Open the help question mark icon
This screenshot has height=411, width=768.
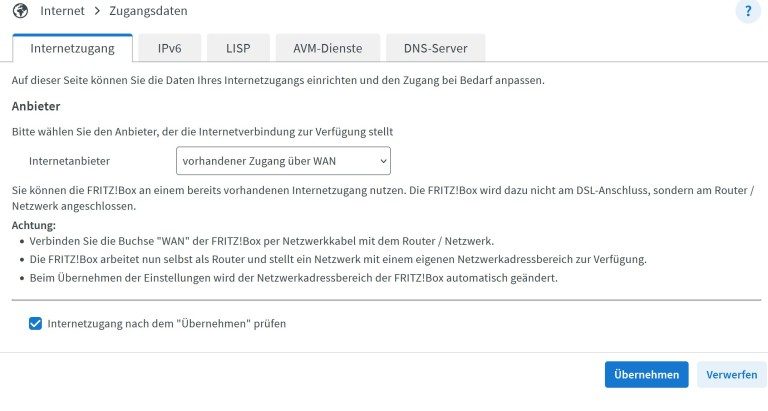(748, 11)
